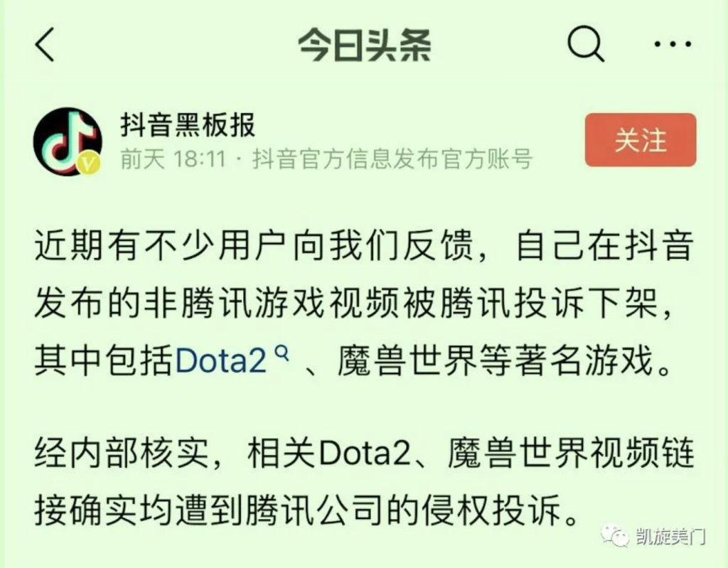
Task: Tap the back arrow icon
Action: point(45,44)
